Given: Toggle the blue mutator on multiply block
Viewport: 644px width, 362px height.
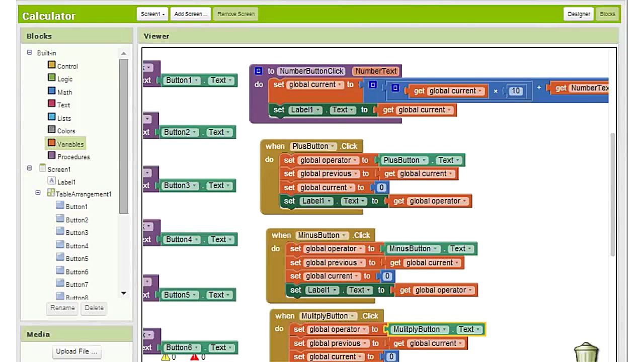Looking at the screenshot, I should tap(395, 88).
